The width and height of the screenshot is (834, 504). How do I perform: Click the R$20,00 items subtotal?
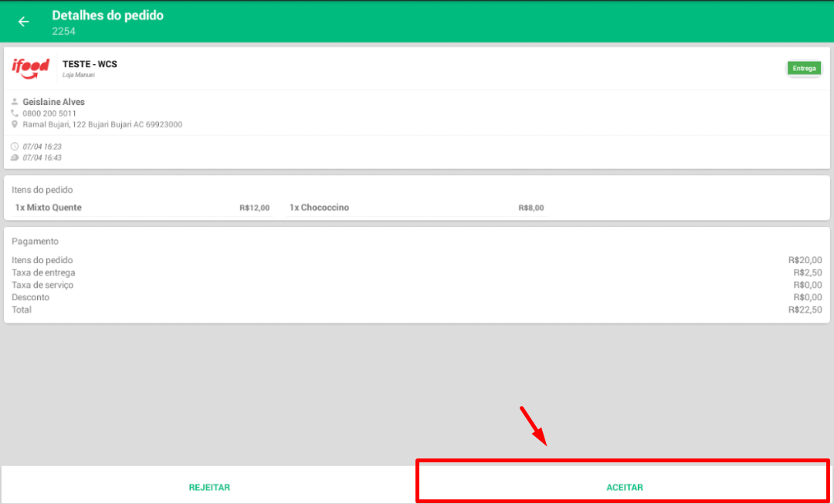805,261
